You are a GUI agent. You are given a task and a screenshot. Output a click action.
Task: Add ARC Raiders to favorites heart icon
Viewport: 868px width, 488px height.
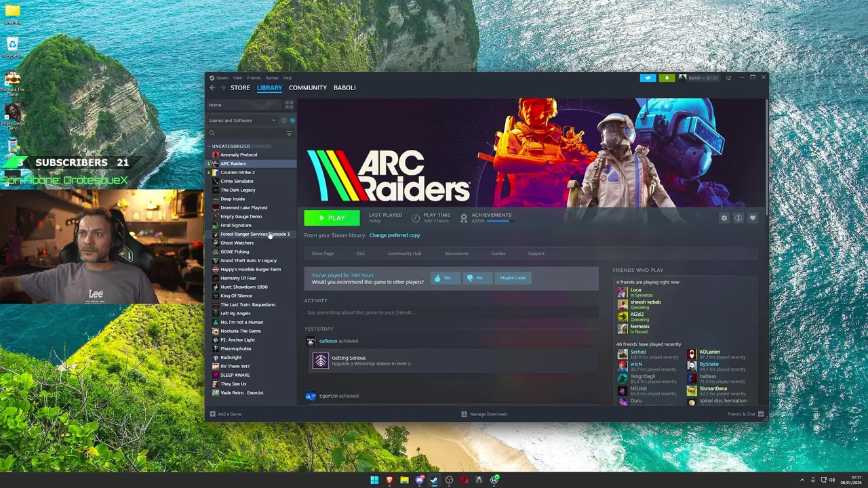tap(753, 218)
